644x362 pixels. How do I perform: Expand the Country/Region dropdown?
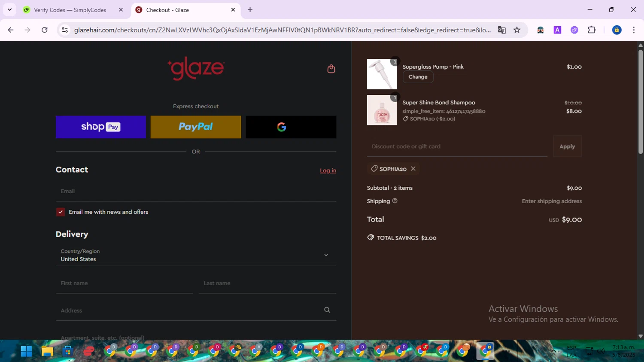pyautogui.click(x=196, y=255)
